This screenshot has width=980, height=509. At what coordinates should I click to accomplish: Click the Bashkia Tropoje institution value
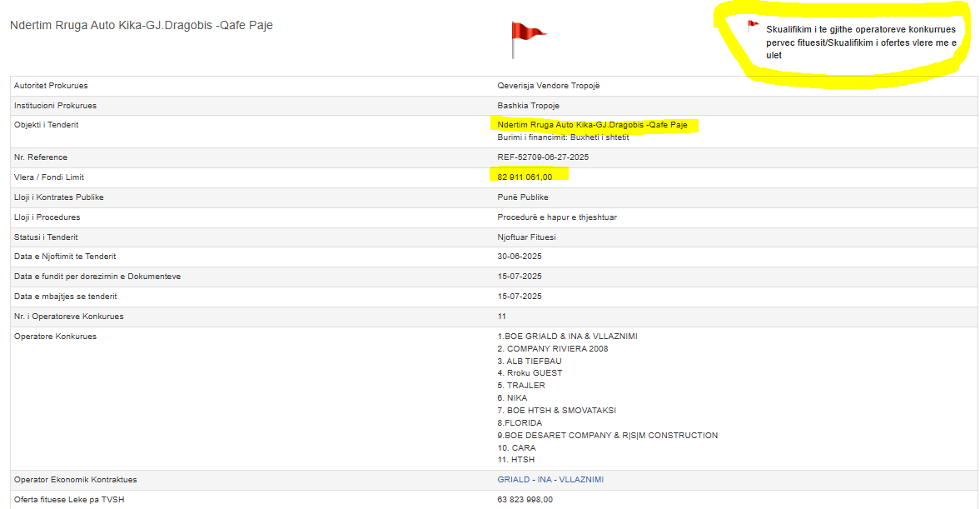[528, 106]
